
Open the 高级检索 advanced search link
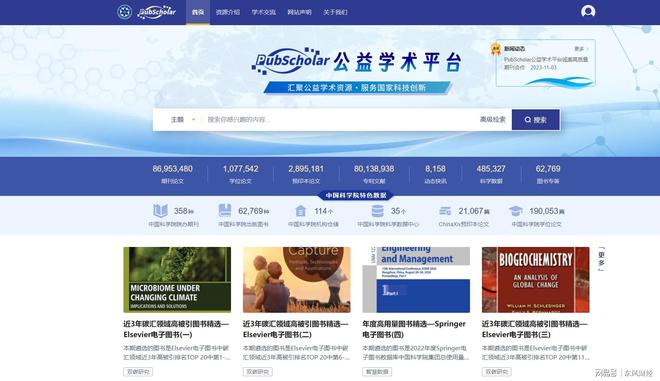pyautogui.click(x=492, y=120)
